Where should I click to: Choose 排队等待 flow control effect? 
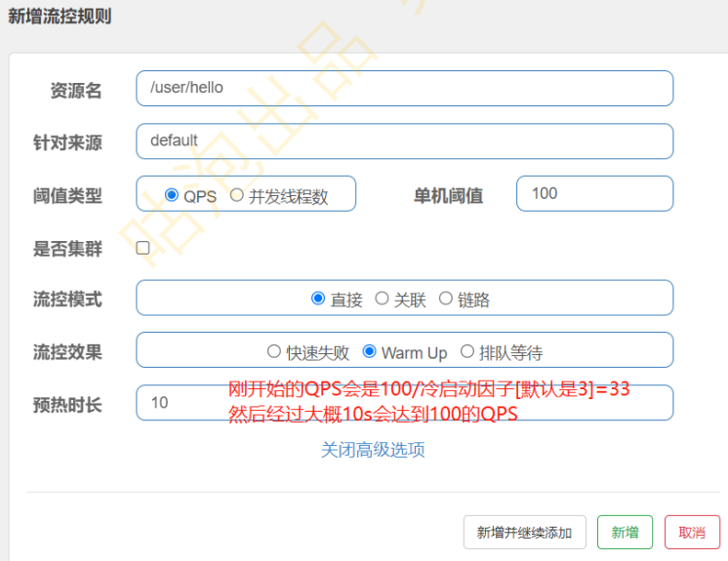point(467,351)
